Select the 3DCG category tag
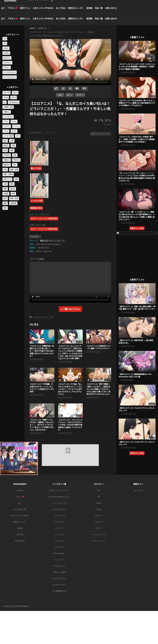The image size is (158, 644). click(x=6, y=48)
